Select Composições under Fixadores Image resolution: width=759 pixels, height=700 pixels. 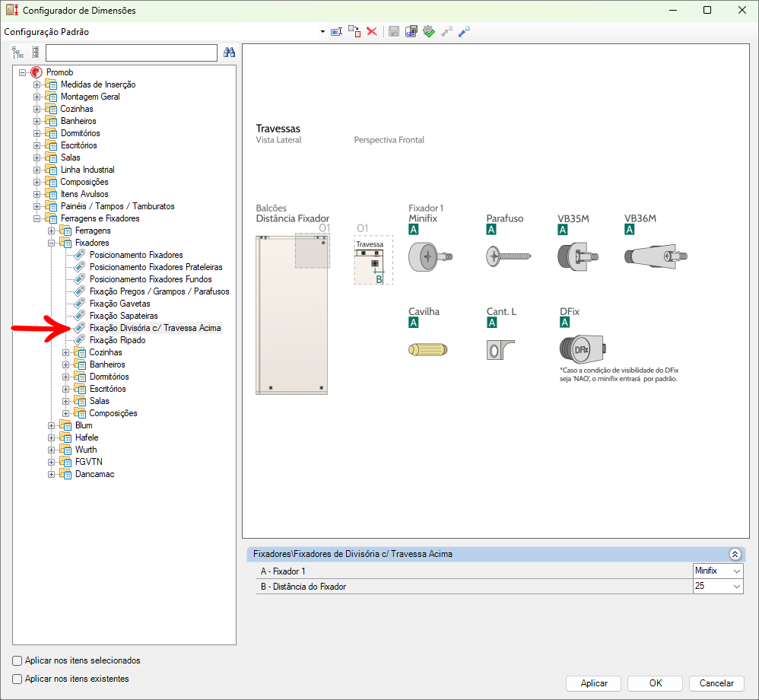pos(113,413)
